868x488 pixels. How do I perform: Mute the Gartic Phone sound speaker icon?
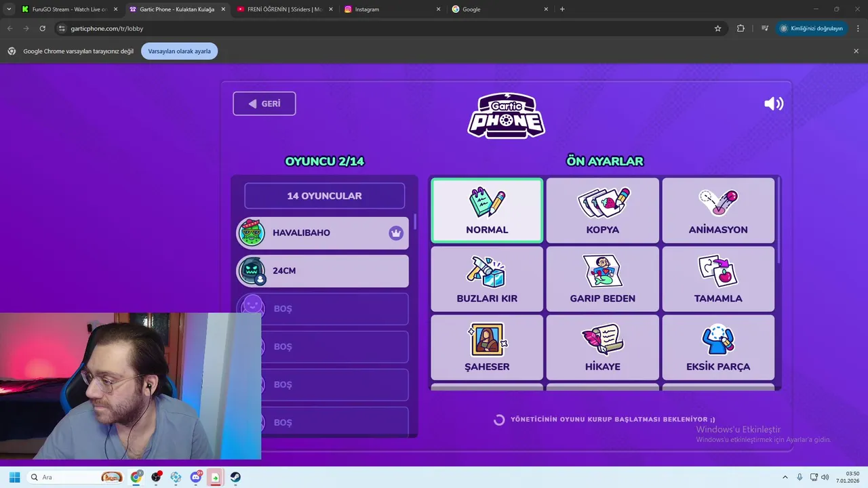point(774,104)
